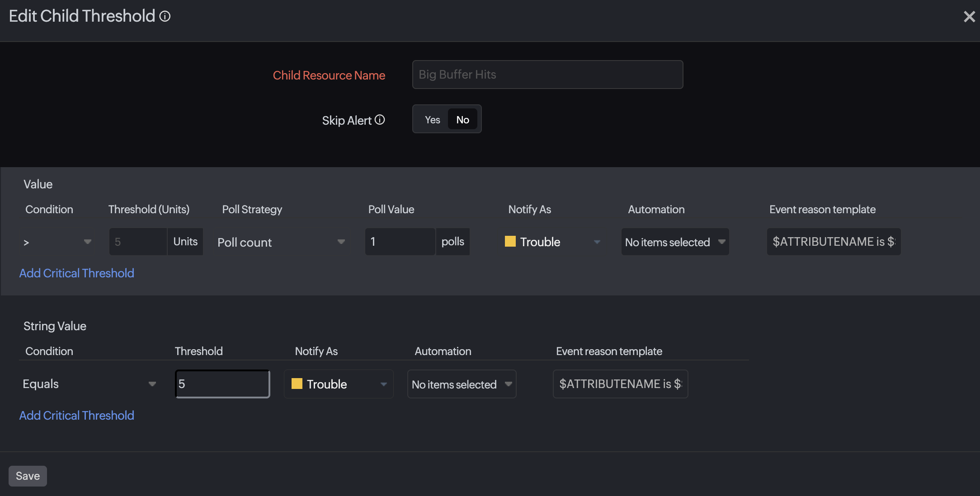Click the Skip Alert info icon
980x496 pixels.
point(380,120)
